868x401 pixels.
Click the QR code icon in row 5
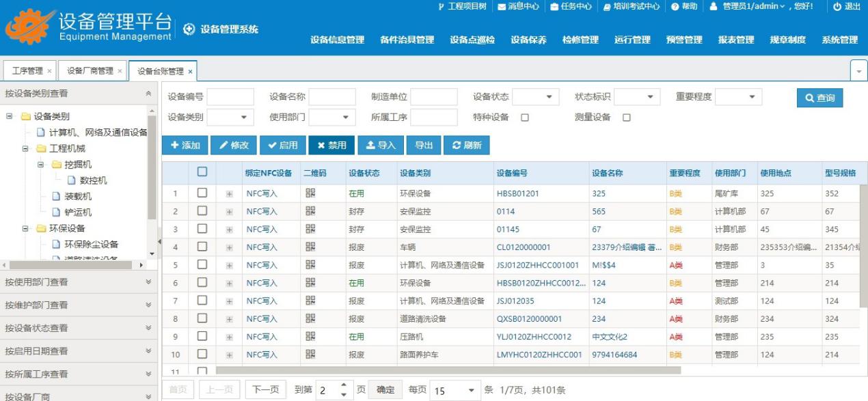tap(310, 265)
